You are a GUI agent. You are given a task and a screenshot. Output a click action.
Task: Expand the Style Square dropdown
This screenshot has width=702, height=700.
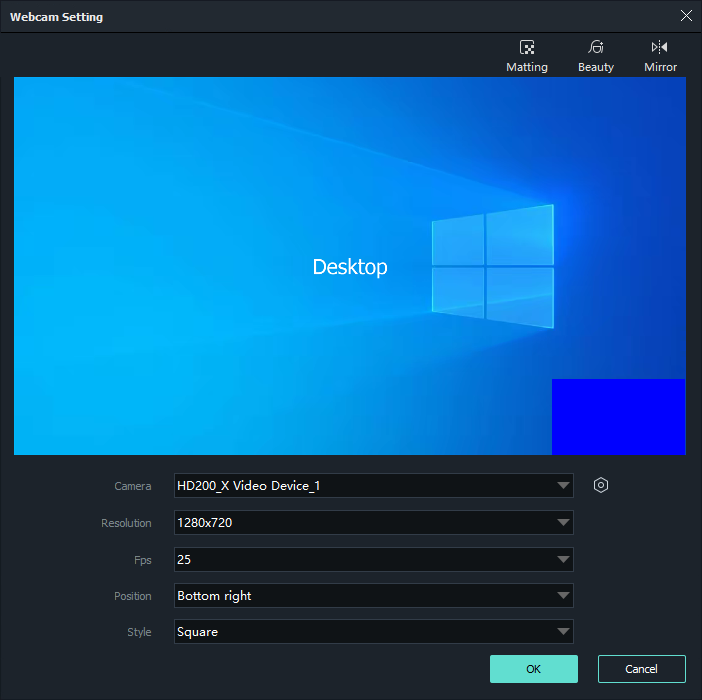[x=373, y=632]
